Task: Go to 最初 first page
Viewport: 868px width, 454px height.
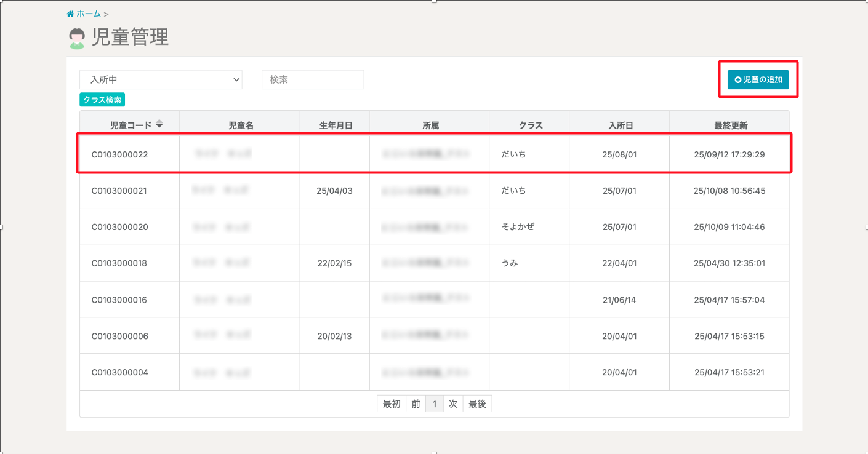Action: coord(392,404)
